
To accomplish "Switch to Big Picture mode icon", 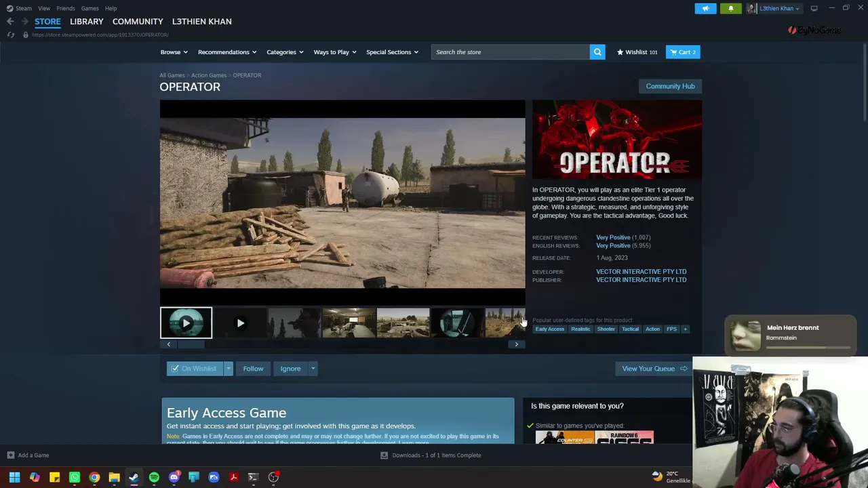I will click(x=814, y=8).
